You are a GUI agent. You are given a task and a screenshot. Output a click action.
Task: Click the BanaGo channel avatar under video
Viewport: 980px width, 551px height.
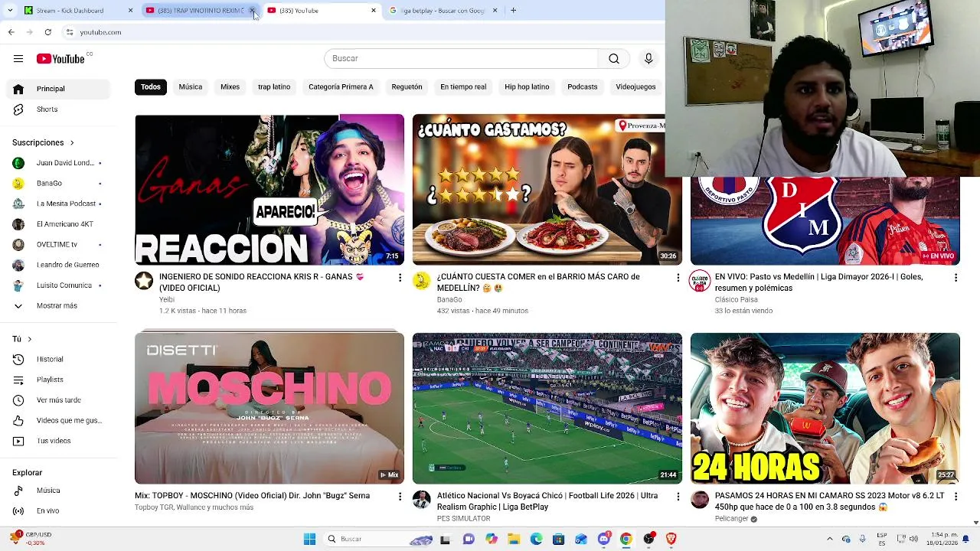421,281
